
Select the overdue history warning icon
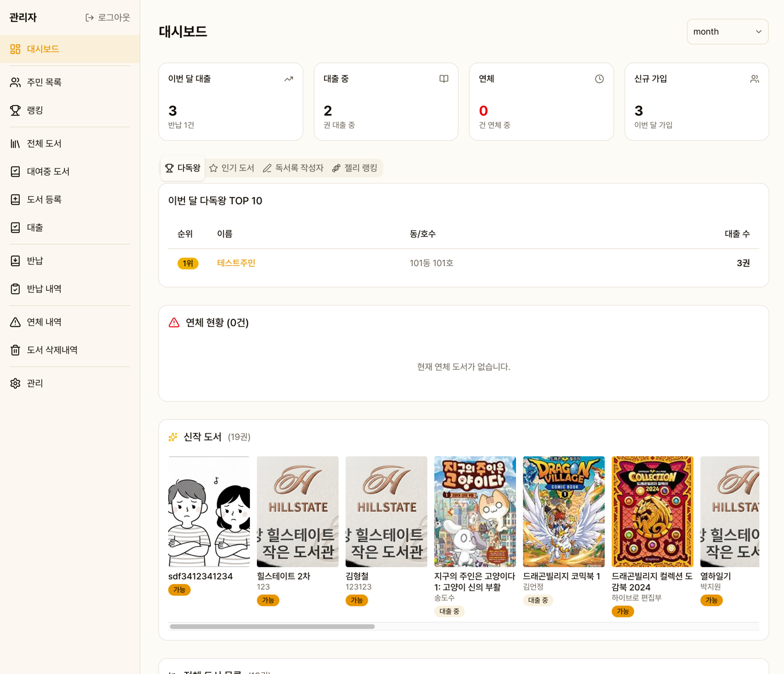coord(15,322)
